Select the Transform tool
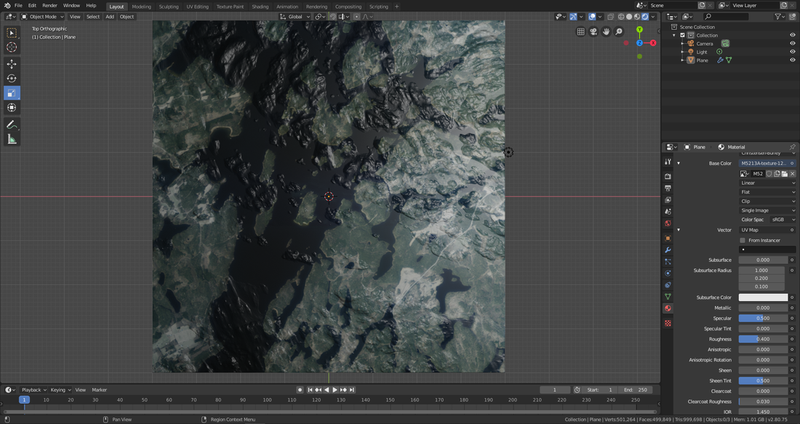This screenshot has height=424, width=800. coord(11,108)
